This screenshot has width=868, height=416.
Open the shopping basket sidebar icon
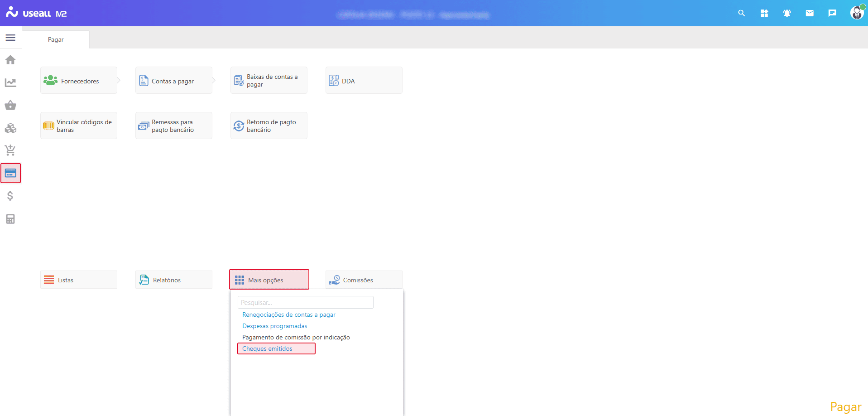pyautogui.click(x=10, y=105)
